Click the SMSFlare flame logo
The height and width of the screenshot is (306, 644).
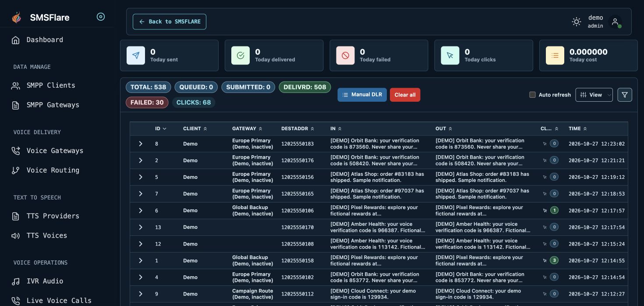point(17,17)
